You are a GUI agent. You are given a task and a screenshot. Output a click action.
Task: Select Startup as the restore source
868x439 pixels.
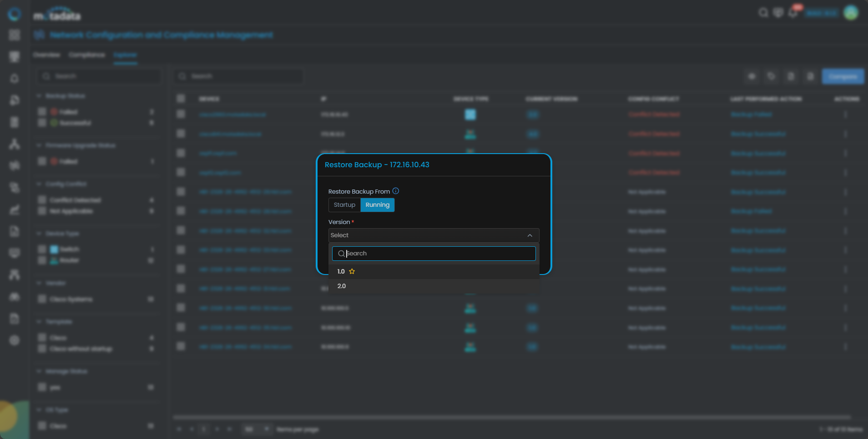point(344,205)
